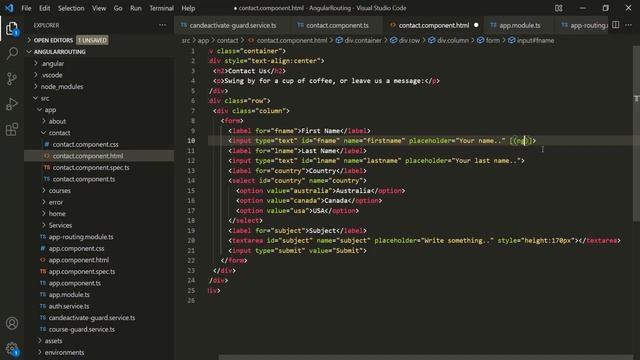
Task: Open contact.component.spec.ts file
Action: point(91,167)
